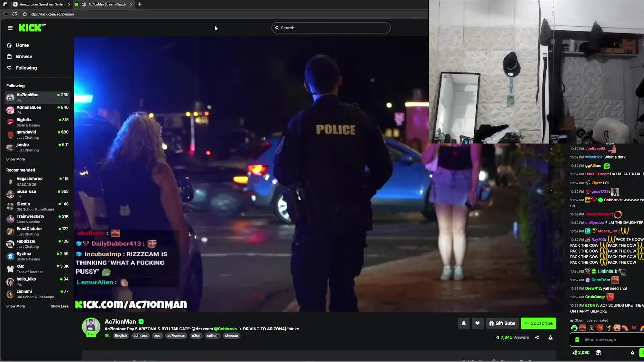The image size is (644, 362).
Task: Open channel points shop icon
Action: [598, 353]
